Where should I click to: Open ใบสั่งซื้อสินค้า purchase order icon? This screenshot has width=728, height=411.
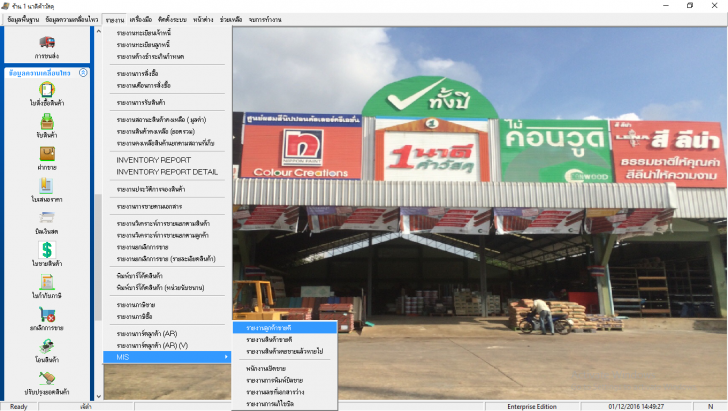(47, 89)
